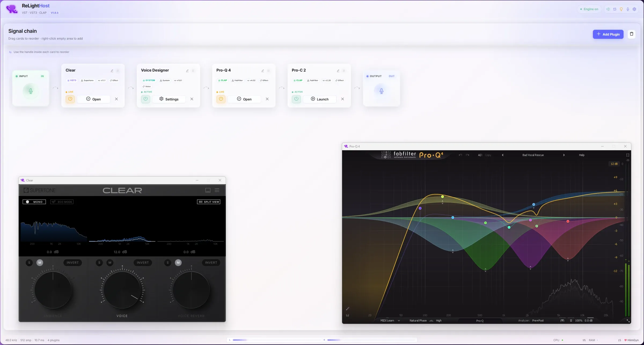This screenshot has width=644, height=345.
Task: Click the INPUT microphone icon
Action: pyautogui.click(x=31, y=91)
